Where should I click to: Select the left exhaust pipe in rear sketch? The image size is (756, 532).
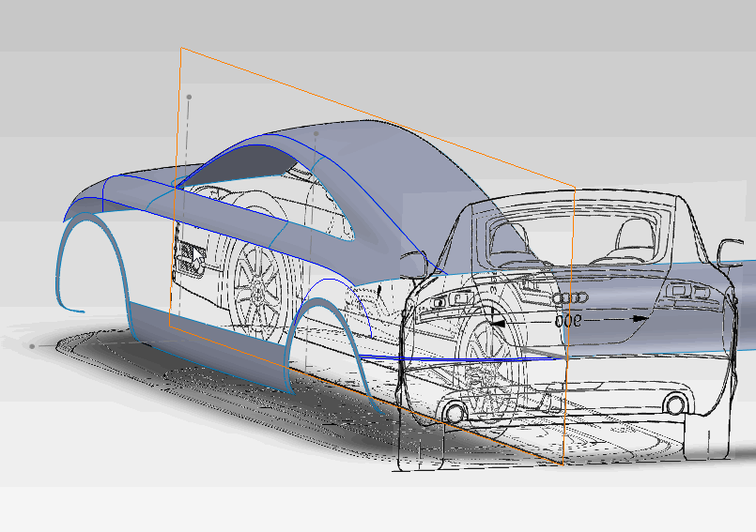point(456,411)
